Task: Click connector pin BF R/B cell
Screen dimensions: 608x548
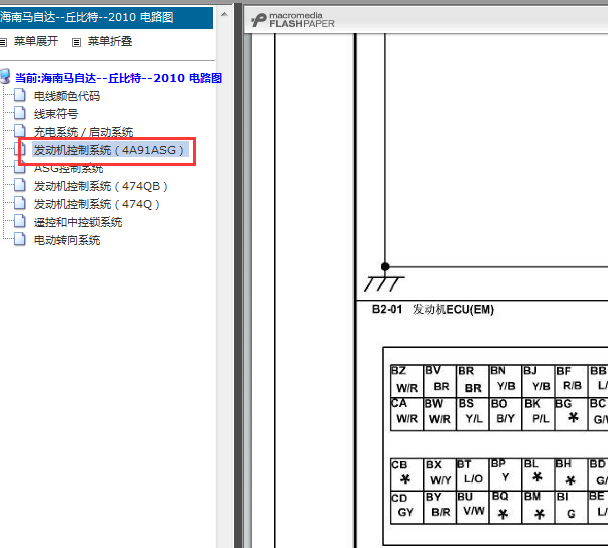Action: click(572, 380)
